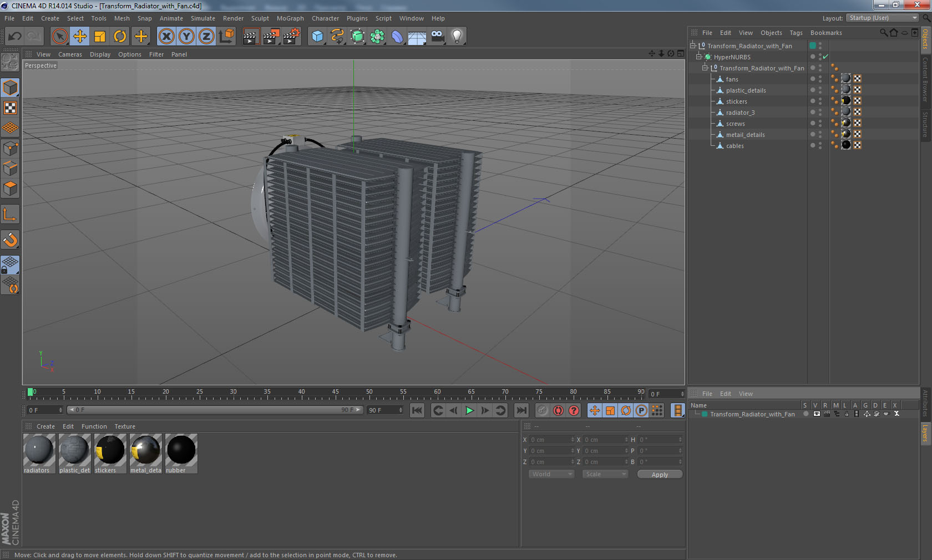Image resolution: width=932 pixels, height=560 pixels.
Task: Switch to Model mode
Action: (10, 88)
